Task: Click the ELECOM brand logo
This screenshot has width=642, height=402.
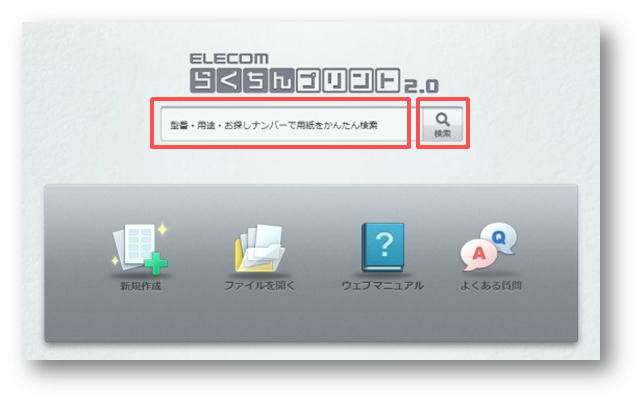Action: pos(229,59)
